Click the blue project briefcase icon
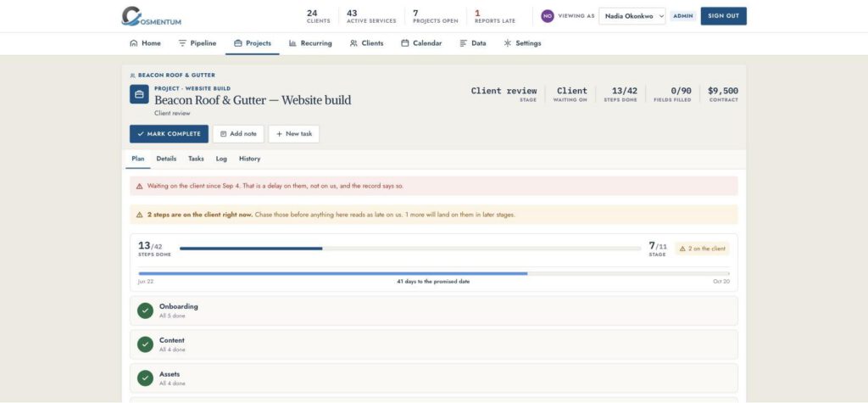This screenshot has height=403, width=868. point(140,94)
